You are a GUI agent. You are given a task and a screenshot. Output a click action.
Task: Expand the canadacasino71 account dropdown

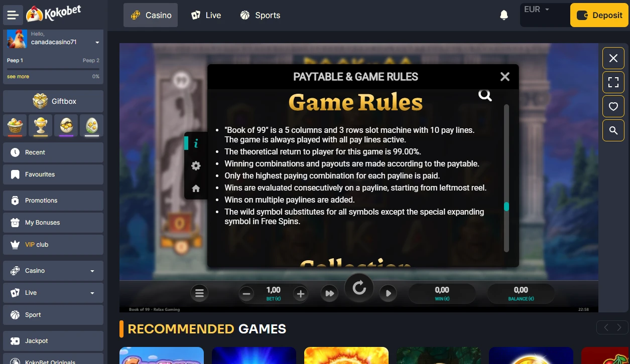pyautogui.click(x=97, y=43)
